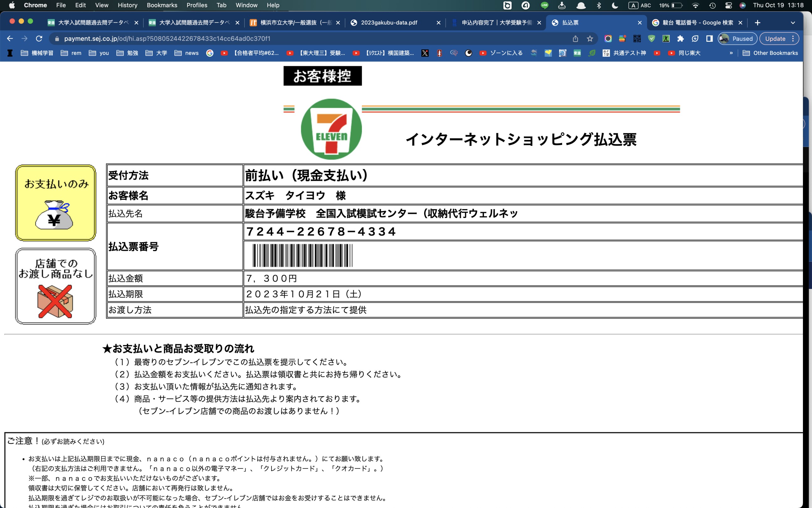
Task: Open the History menu
Action: coord(128,5)
